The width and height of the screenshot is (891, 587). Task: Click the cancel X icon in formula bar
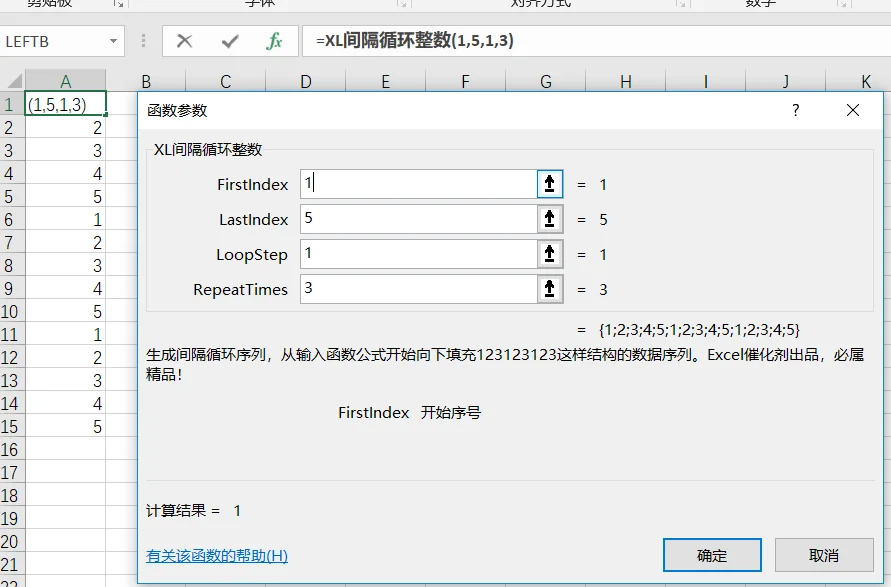pyautogui.click(x=184, y=41)
